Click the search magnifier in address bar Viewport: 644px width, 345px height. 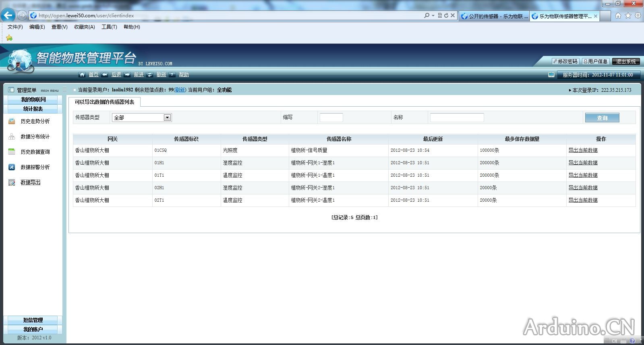pyautogui.click(x=427, y=15)
